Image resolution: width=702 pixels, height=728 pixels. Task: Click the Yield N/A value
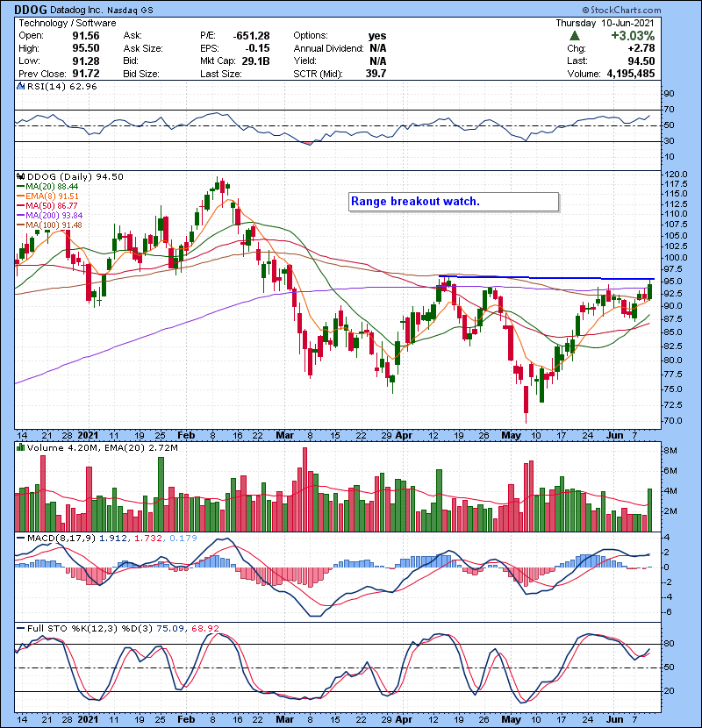[x=377, y=61]
